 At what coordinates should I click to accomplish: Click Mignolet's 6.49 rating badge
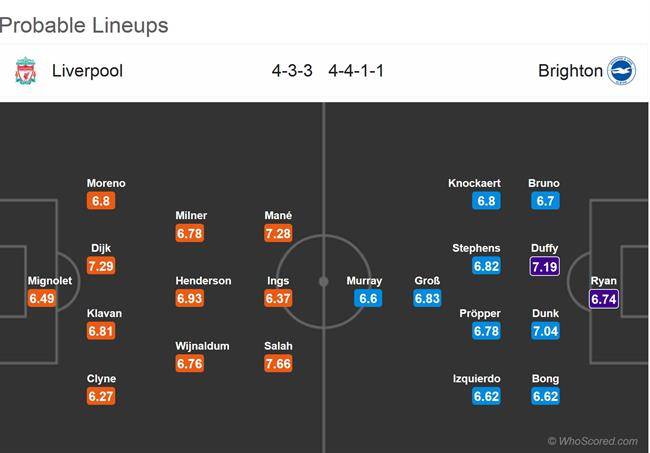point(42,298)
